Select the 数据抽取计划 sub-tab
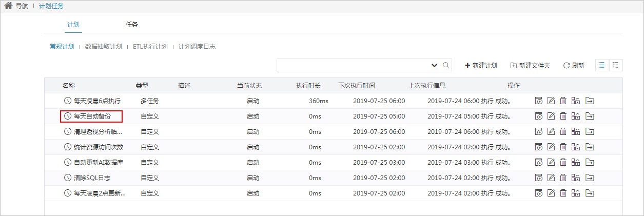Screen dimensions: 644x216 [x=103, y=46]
